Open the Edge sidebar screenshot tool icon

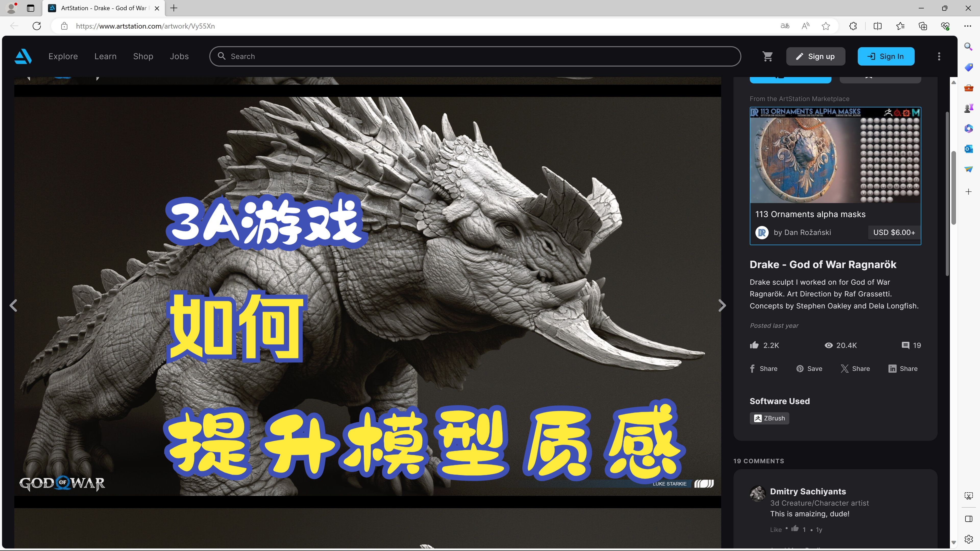click(x=969, y=495)
